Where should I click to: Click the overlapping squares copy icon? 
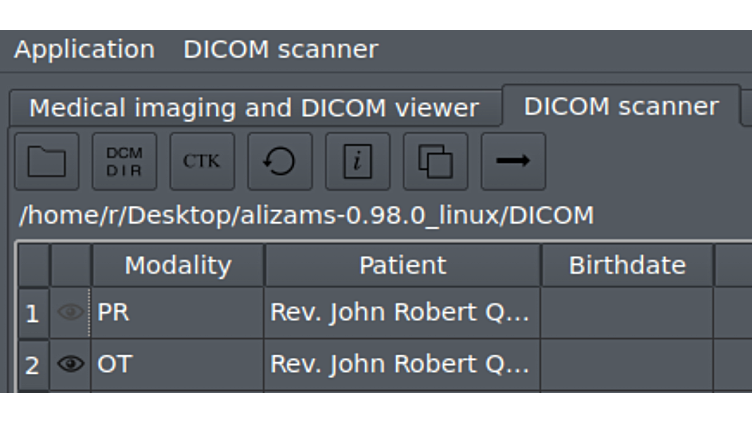click(x=435, y=161)
